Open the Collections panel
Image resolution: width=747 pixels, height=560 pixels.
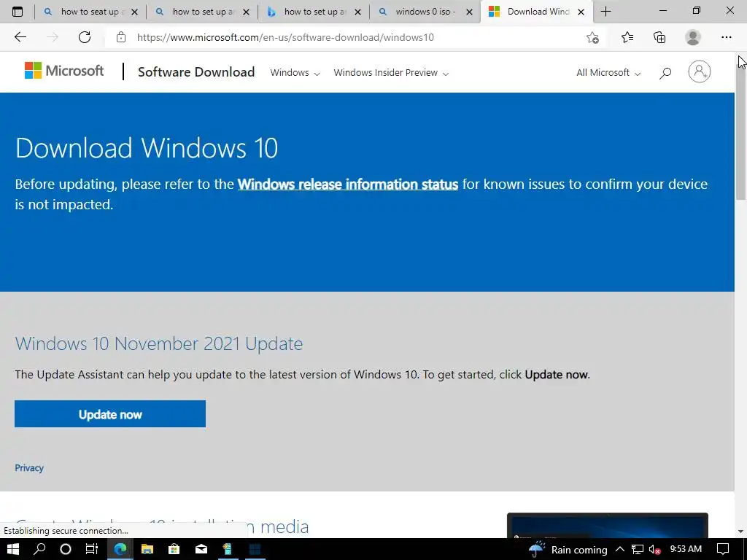tap(659, 37)
